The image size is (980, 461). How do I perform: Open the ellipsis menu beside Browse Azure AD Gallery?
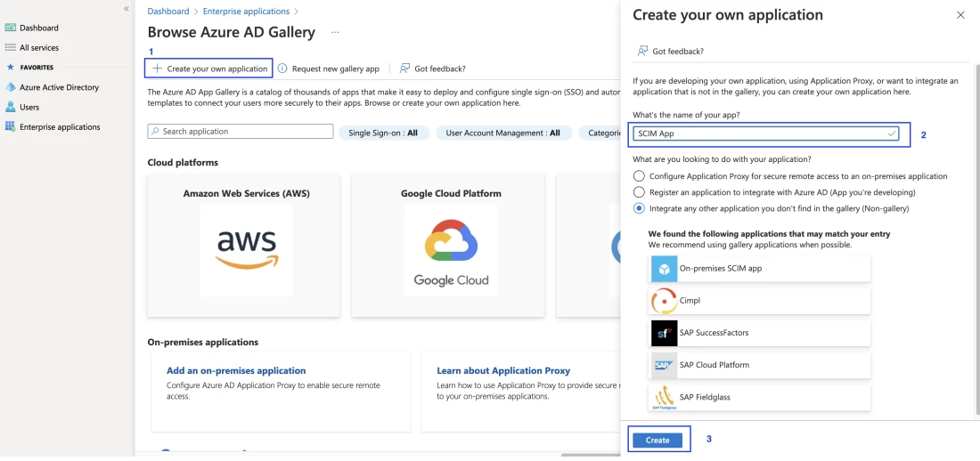[335, 32]
